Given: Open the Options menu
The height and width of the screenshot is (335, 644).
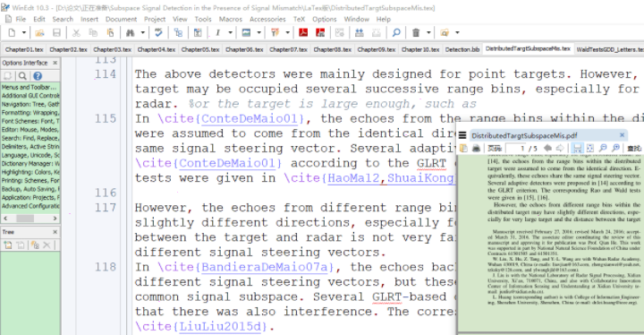Looking at the screenshot, I should pyautogui.click(x=324, y=19).
